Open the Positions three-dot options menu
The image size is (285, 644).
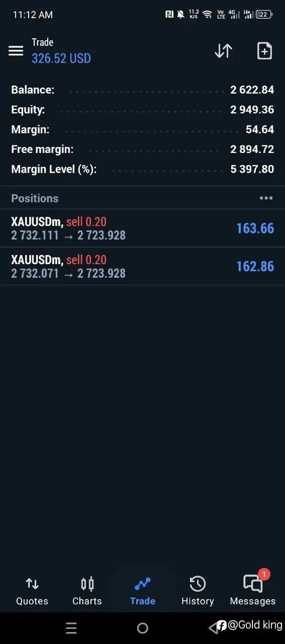coord(266,198)
